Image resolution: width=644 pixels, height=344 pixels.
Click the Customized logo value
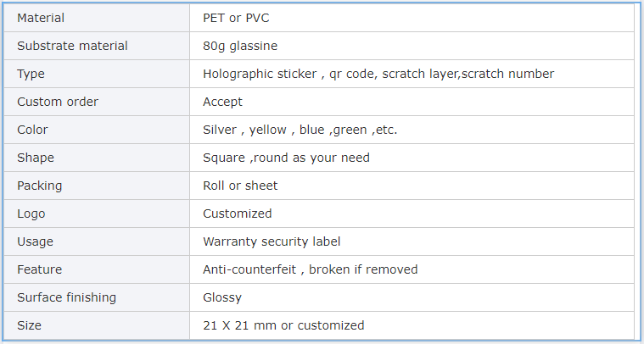click(237, 214)
